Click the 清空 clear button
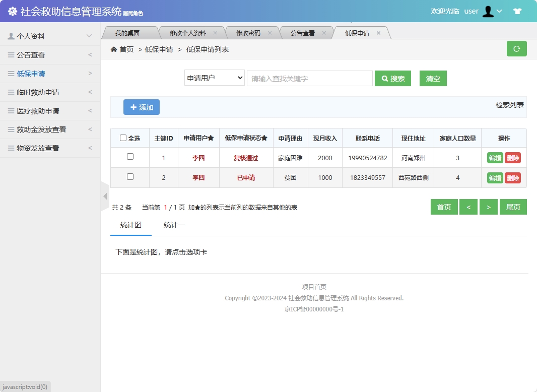 [x=433, y=78]
